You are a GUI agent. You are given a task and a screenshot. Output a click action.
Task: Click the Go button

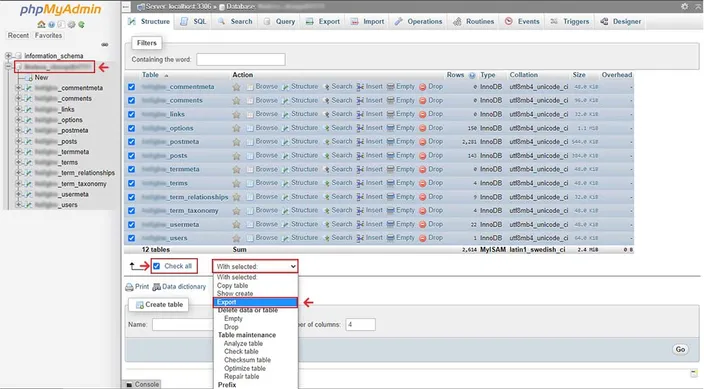click(x=680, y=349)
